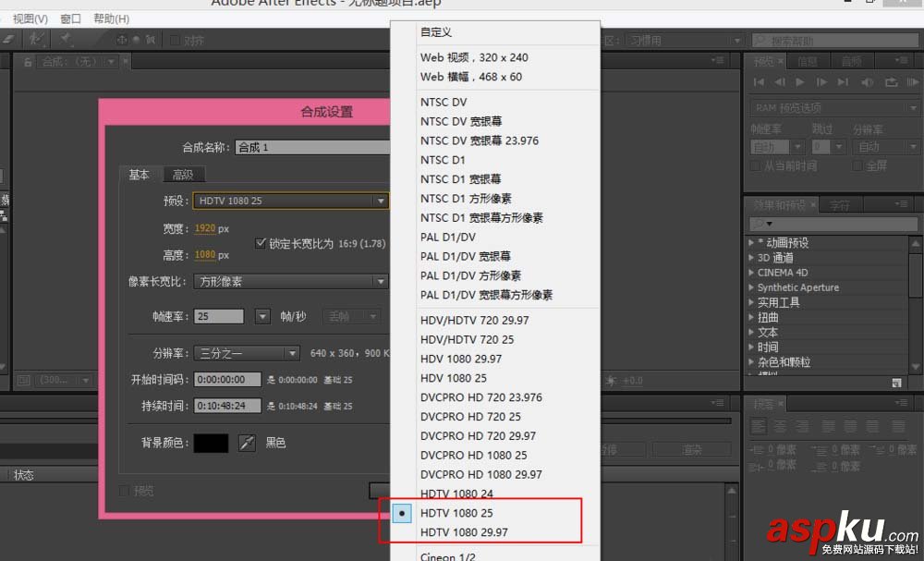Align text right in Paragraph panel
Viewport: 924px width, 561px height.
(803, 425)
